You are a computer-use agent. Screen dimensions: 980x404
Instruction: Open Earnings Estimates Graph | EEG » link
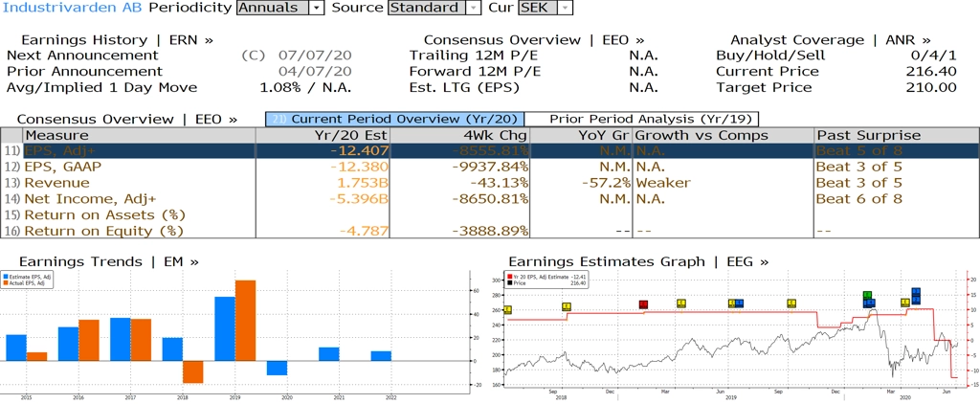pyautogui.click(x=638, y=261)
